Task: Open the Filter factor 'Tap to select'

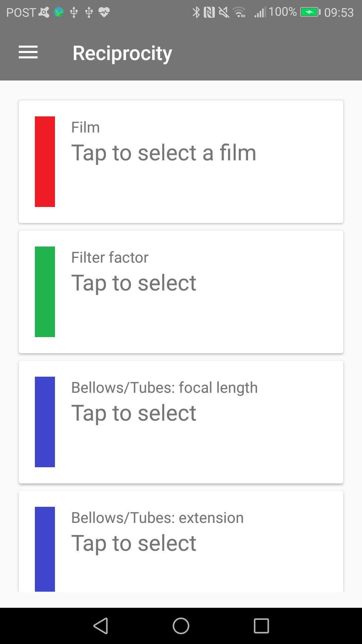Action: (x=134, y=283)
